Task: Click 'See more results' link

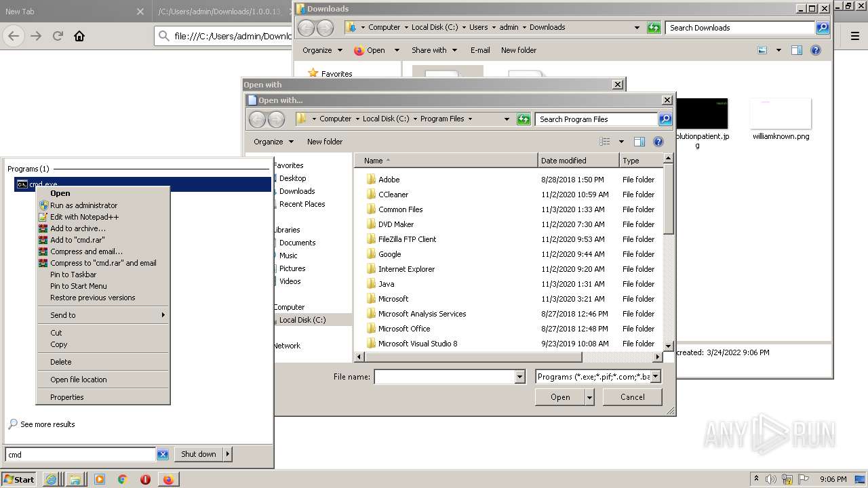Action: point(47,424)
